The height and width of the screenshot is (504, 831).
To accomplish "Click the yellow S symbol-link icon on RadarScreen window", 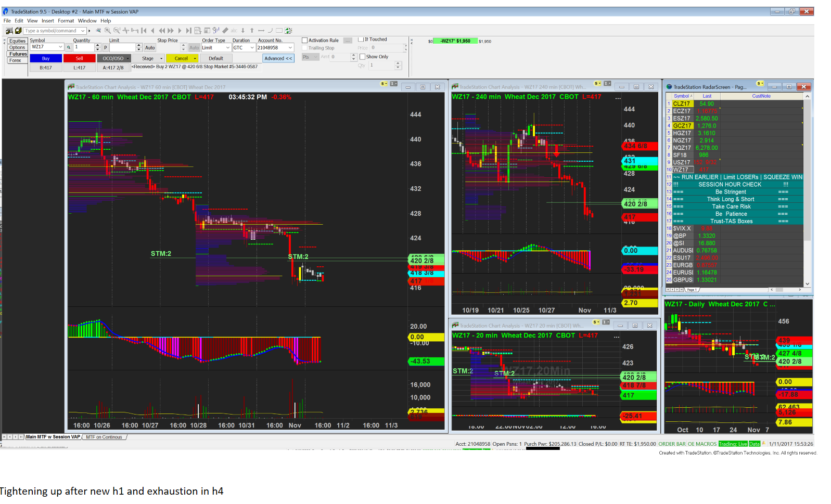I will coord(760,83).
